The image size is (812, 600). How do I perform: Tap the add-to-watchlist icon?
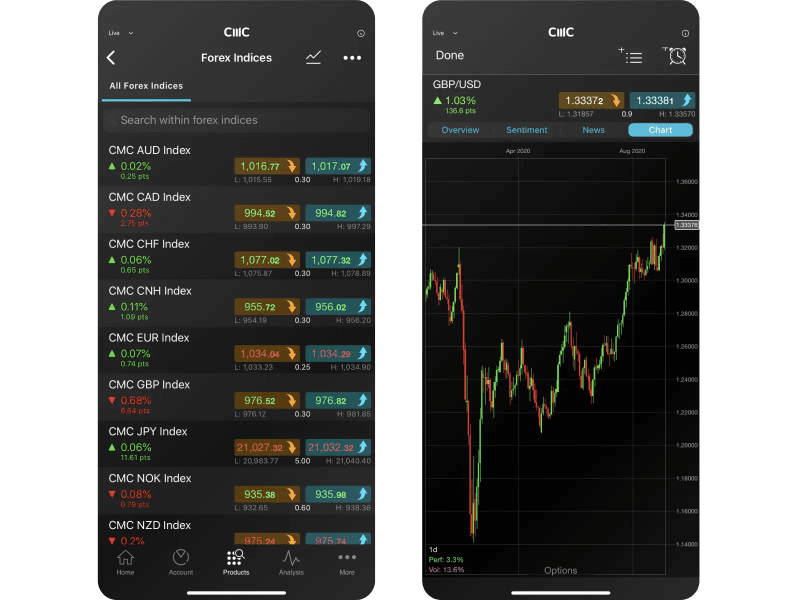(631, 56)
